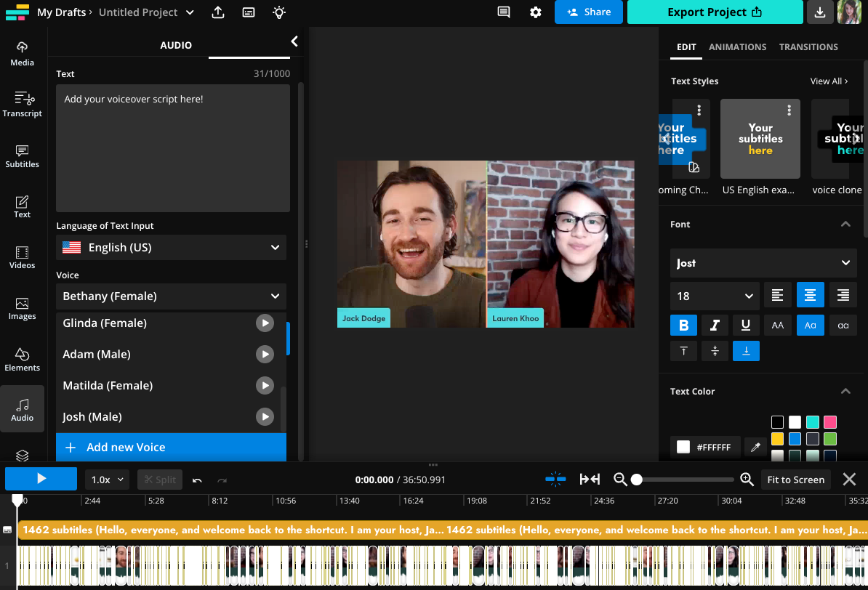
Task: Toggle underline text formatting
Action: tap(746, 326)
